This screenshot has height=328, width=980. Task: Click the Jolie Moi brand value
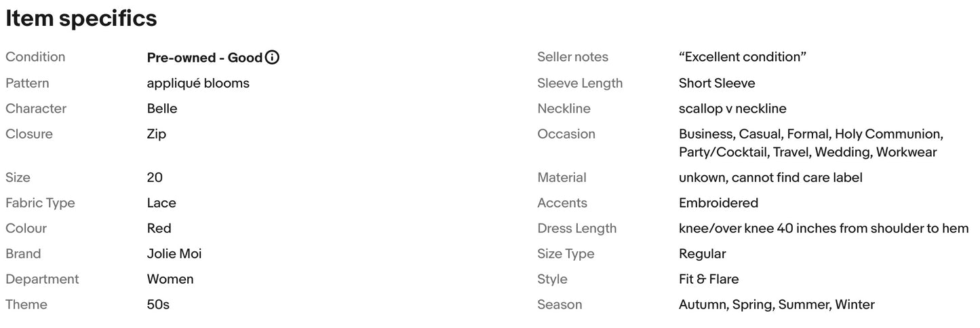tap(174, 254)
